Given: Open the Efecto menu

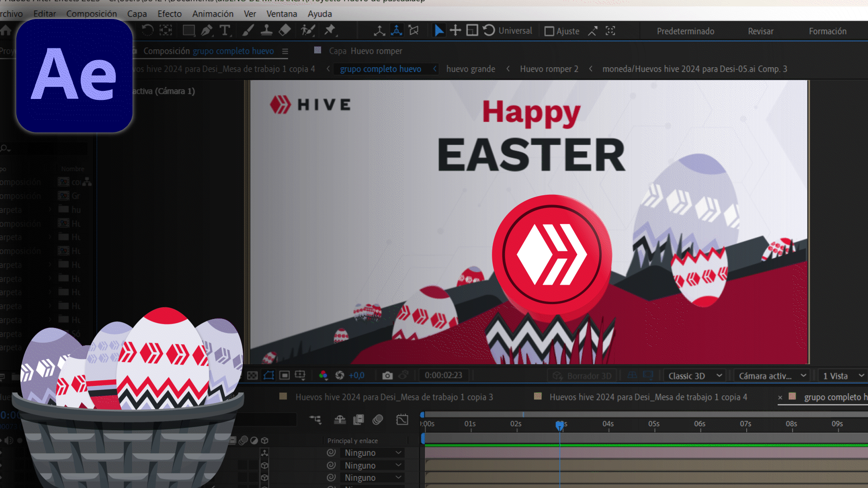Looking at the screenshot, I should pyautogui.click(x=170, y=14).
